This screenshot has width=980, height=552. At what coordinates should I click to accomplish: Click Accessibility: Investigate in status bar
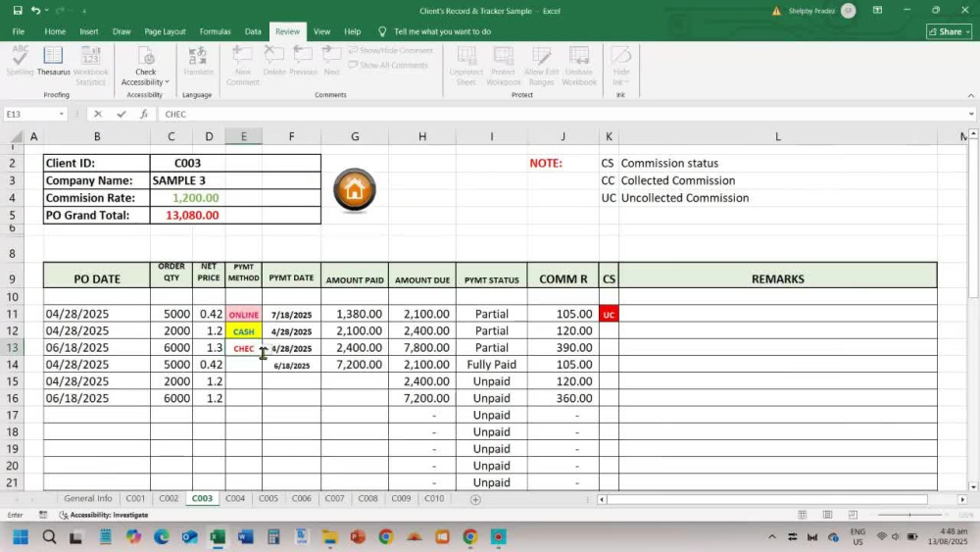(x=104, y=515)
